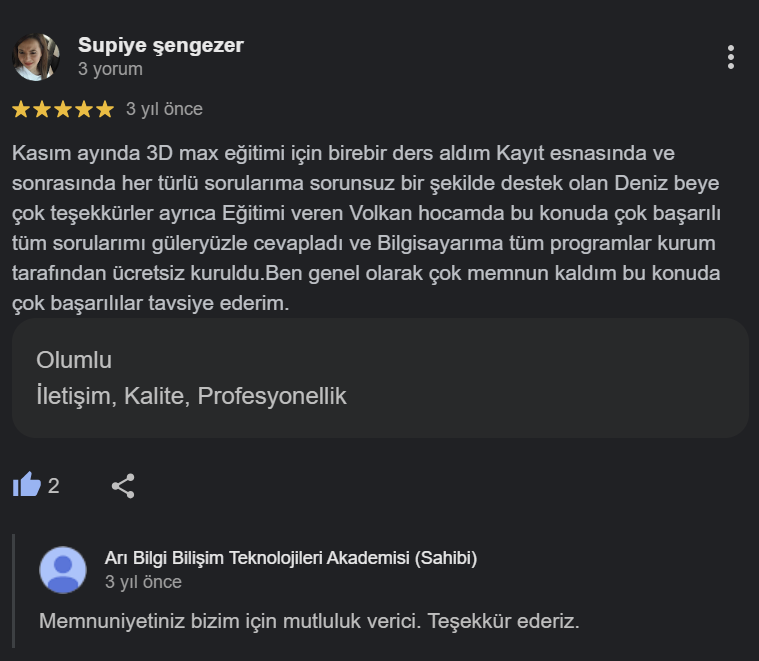Viewport: 759px width, 661px height.
Task: Click the fourth star of the rating
Action: 84,109
